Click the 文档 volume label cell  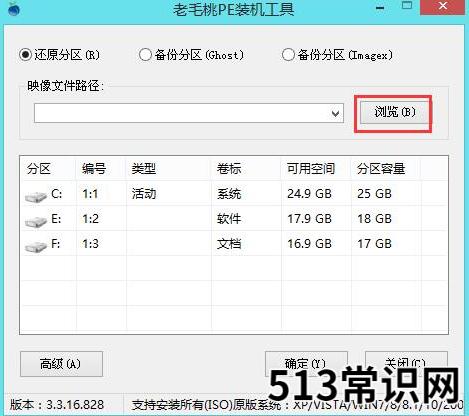[229, 244]
